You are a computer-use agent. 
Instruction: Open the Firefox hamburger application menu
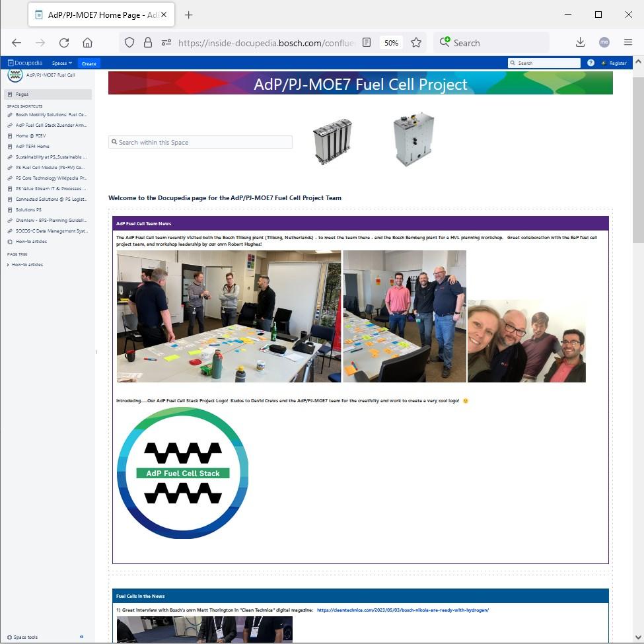[x=628, y=42]
